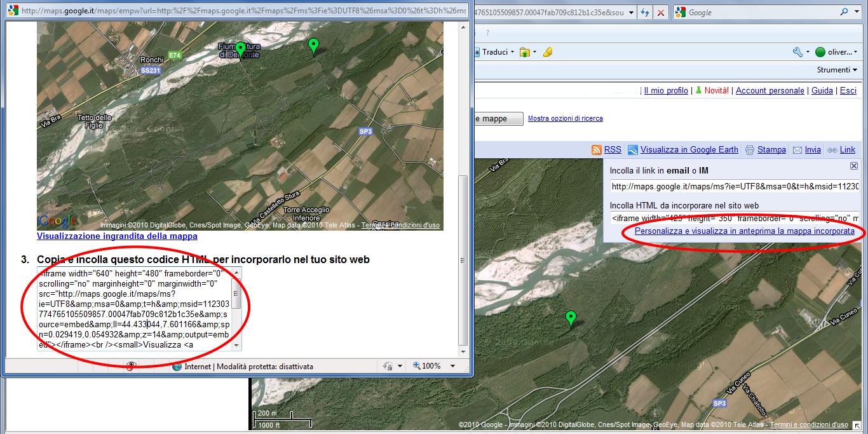Click the Google search box in browser

point(762,12)
